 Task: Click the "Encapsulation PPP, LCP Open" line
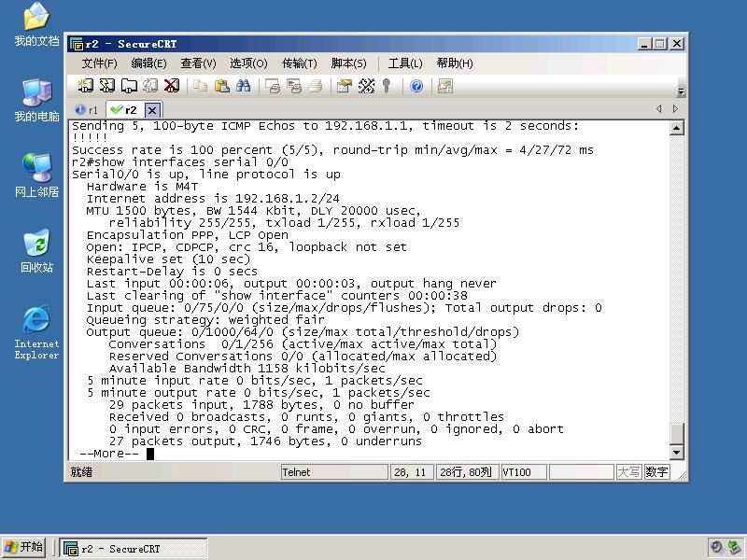pos(188,235)
